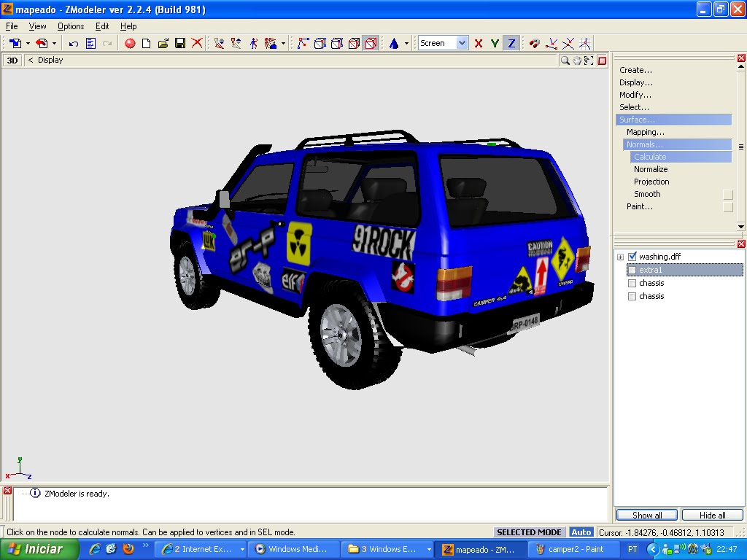Toggle the Auto mode indicator

tap(581, 532)
